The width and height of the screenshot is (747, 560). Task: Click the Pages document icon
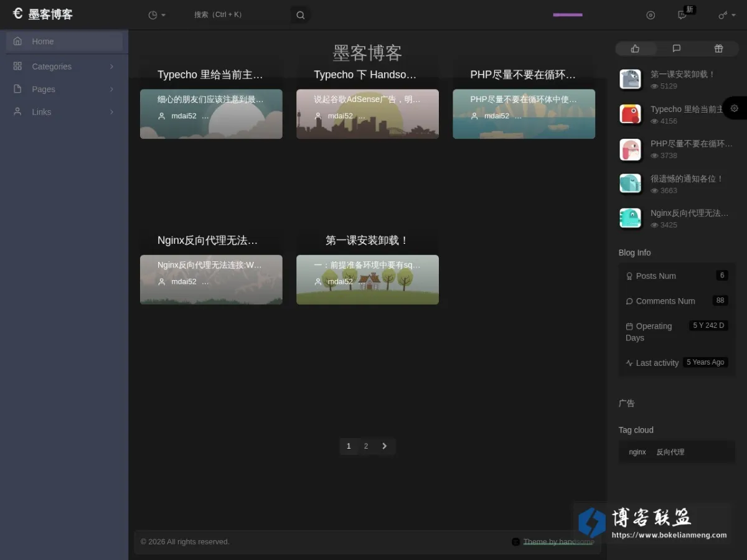pyautogui.click(x=17, y=89)
